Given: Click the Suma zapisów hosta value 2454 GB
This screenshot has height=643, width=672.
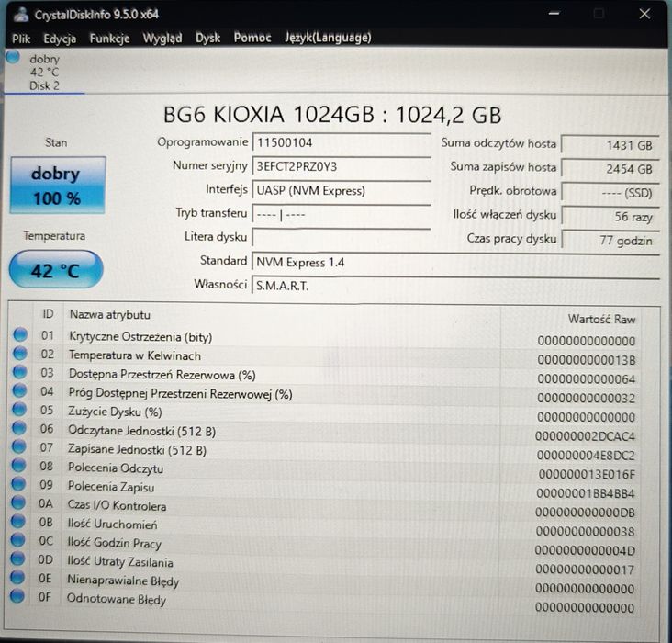Looking at the screenshot, I should [610, 169].
